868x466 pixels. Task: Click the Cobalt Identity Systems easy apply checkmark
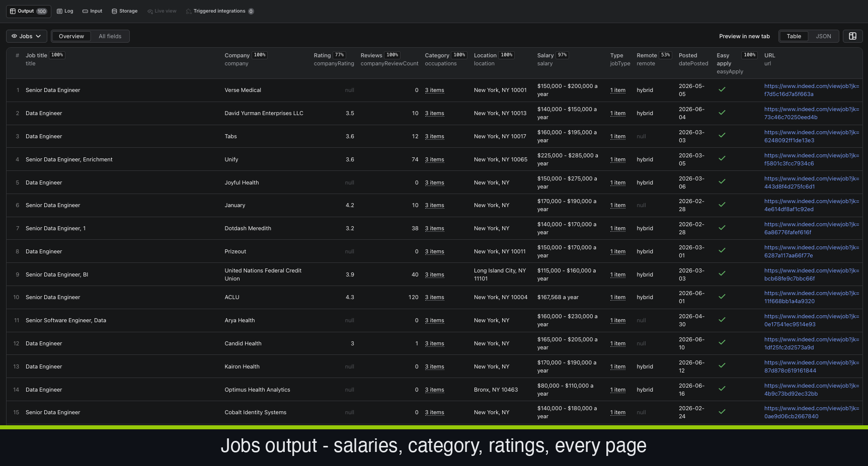(722, 412)
